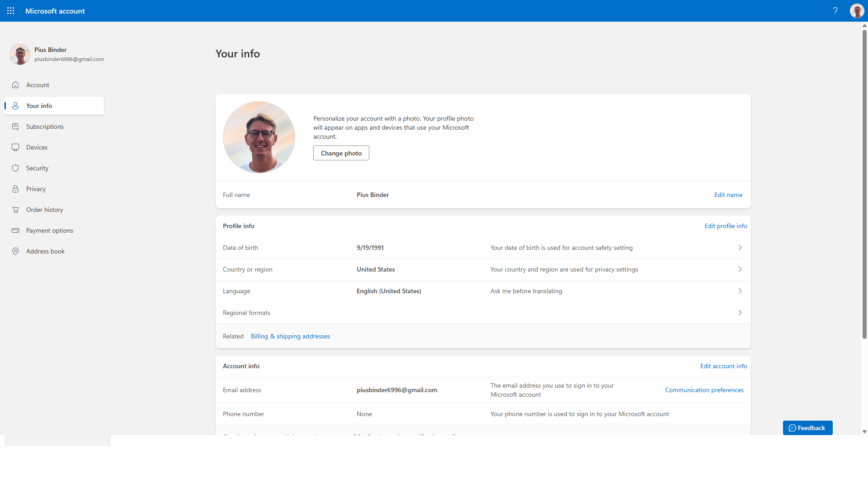
Task: Click the Address book pin icon
Action: (x=15, y=251)
